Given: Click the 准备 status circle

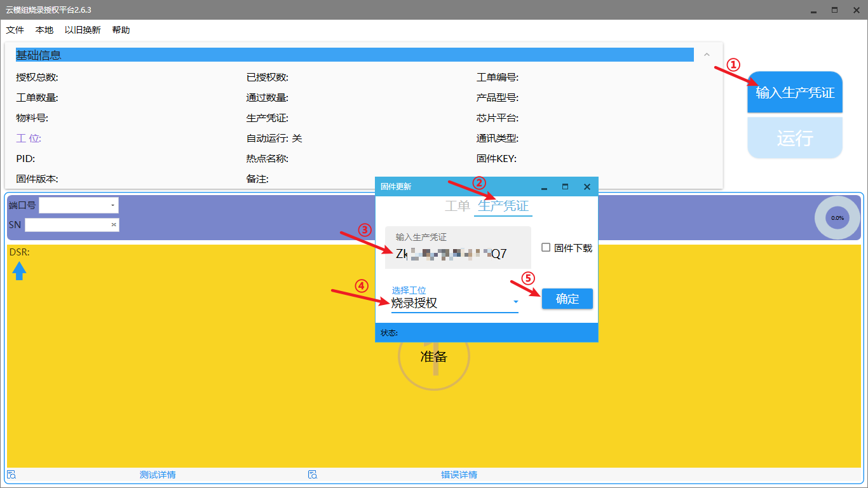Looking at the screenshot, I should pyautogui.click(x=434, y=356).
